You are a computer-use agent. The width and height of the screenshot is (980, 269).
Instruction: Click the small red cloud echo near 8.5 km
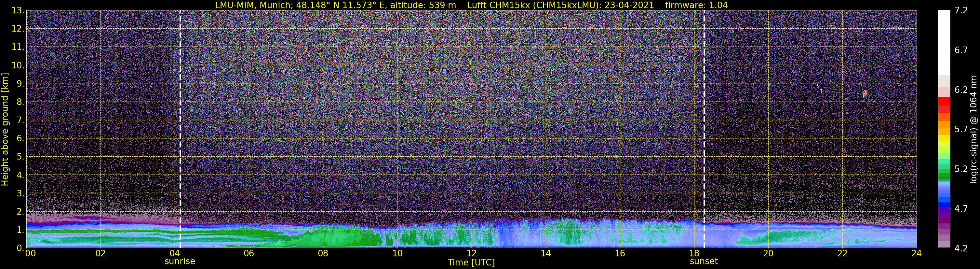click(x=865, y=94)
